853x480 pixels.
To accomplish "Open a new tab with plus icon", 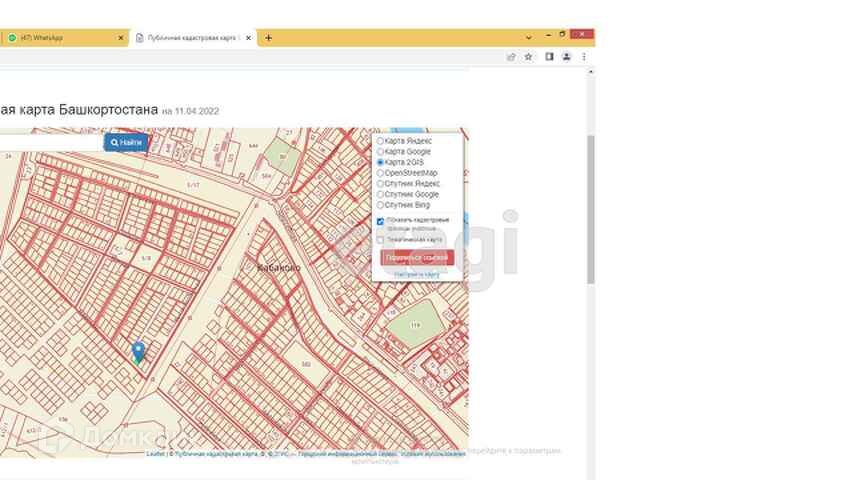I will [268, 38].
